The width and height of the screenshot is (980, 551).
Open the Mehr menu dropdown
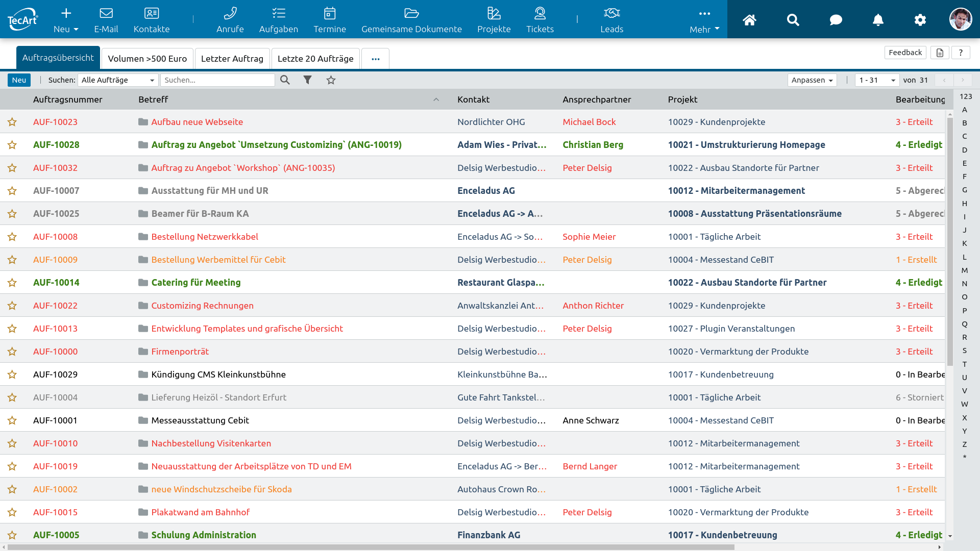[x=704, y=20]
